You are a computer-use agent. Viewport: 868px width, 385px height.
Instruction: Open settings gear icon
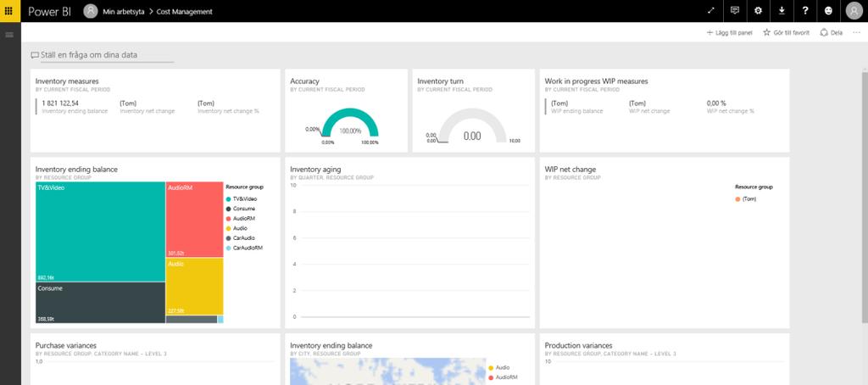(x=758, y=11)
